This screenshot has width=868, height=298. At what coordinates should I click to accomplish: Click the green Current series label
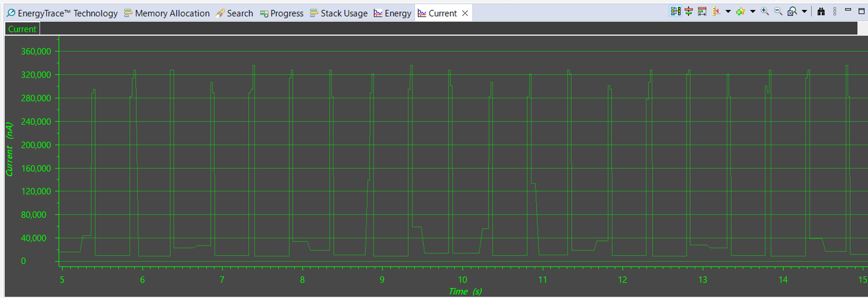tap(22, 29)
